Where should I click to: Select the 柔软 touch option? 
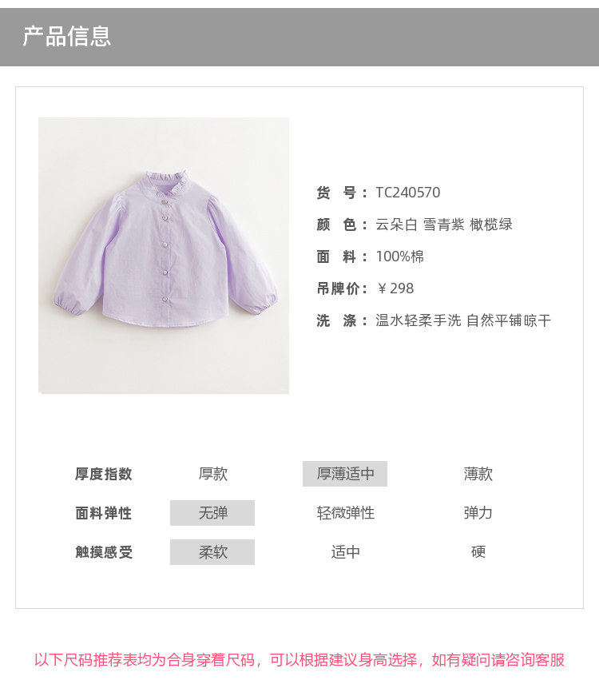[212, 552]
